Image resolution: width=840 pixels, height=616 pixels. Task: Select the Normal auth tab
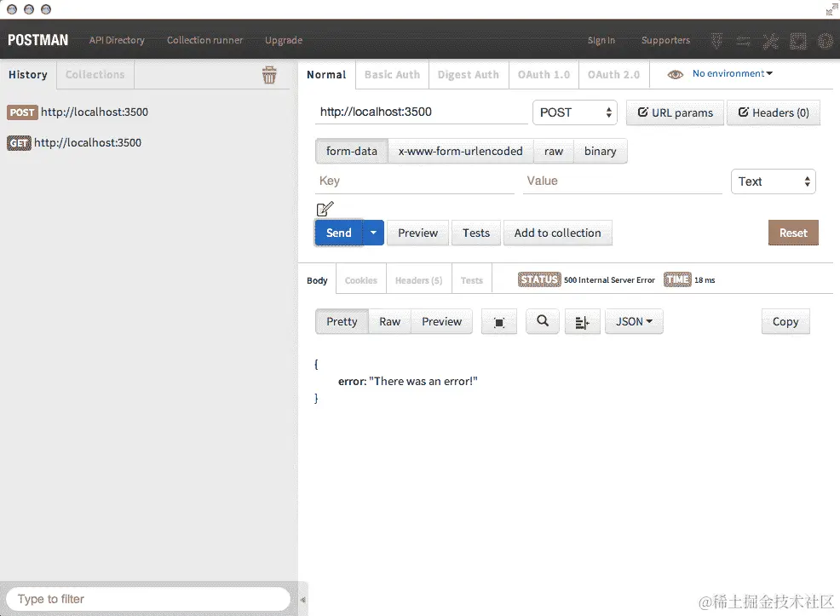coord(326,74)
